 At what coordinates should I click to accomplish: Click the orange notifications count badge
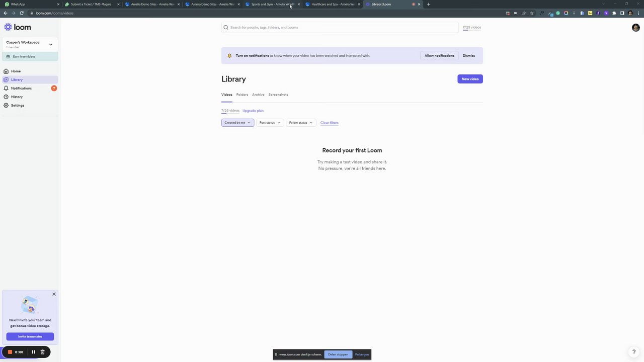54,88
